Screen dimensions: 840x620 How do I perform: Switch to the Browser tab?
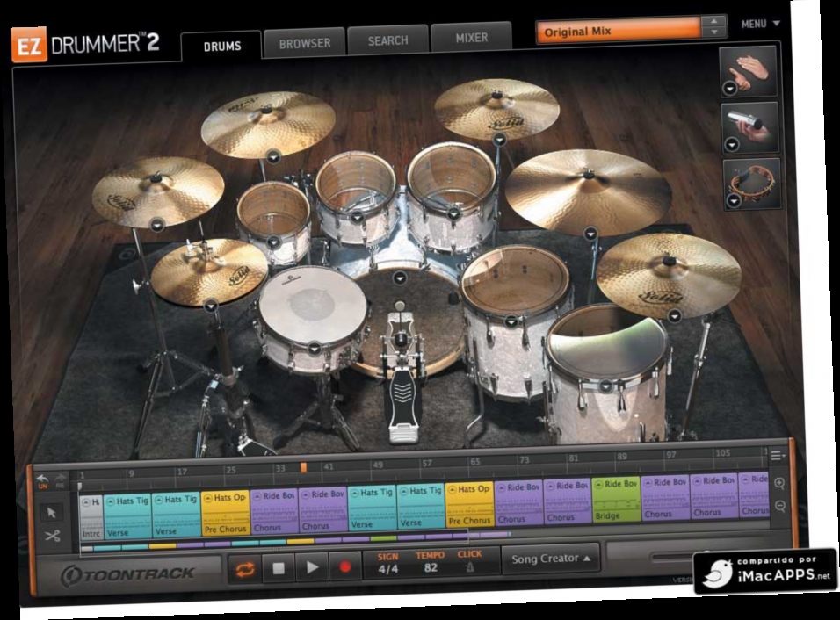[x=305, y=40]
